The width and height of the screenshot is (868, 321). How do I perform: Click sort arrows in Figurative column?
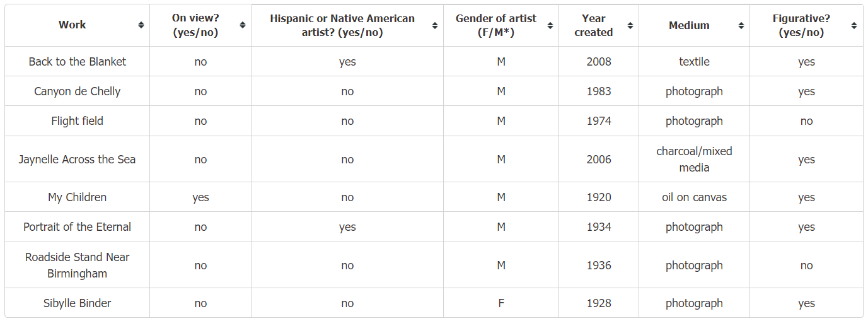pyautogui.click(x=854, y=26)
